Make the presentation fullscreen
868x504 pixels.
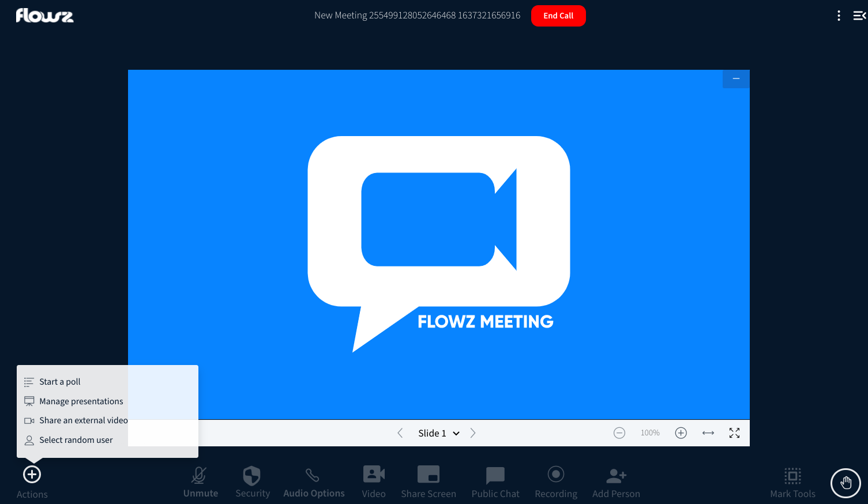click(x=734, y=433)
